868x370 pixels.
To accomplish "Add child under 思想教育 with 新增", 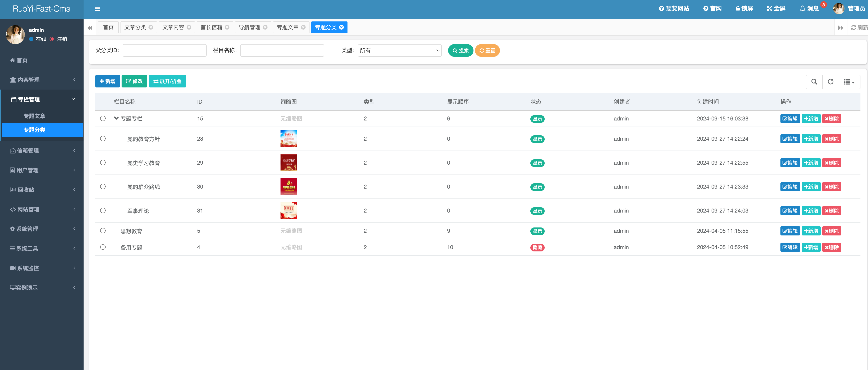I will (811, 231).
